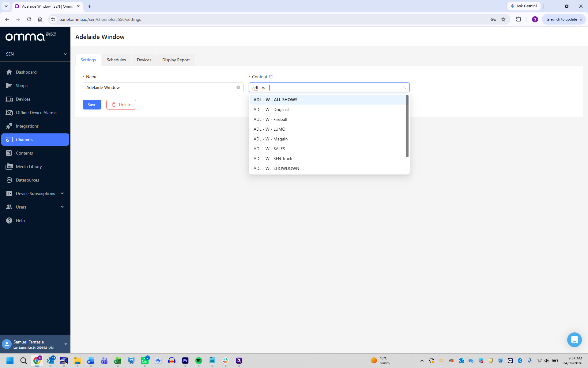
Task: Open Premiere Pro from the taskbar
Action: [185, 361]
